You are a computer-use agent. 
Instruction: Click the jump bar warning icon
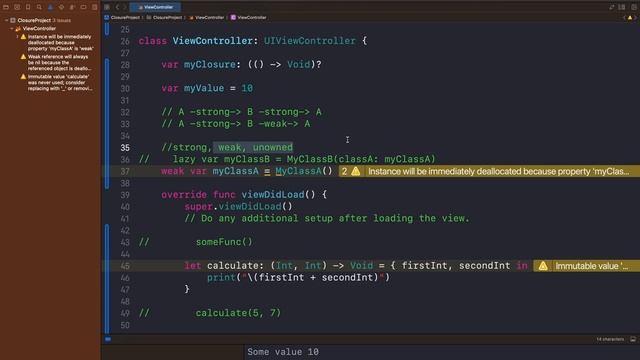coord(630,18)
